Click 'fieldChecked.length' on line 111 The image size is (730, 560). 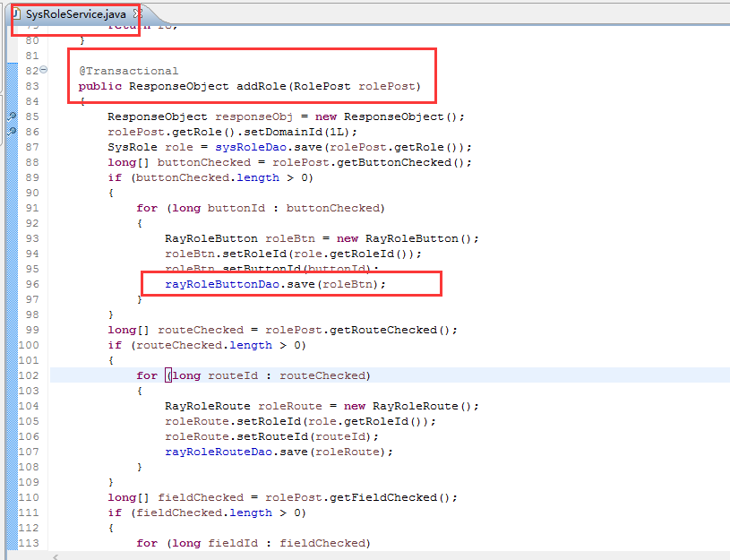pyautogui.click(x=204, y=513)
